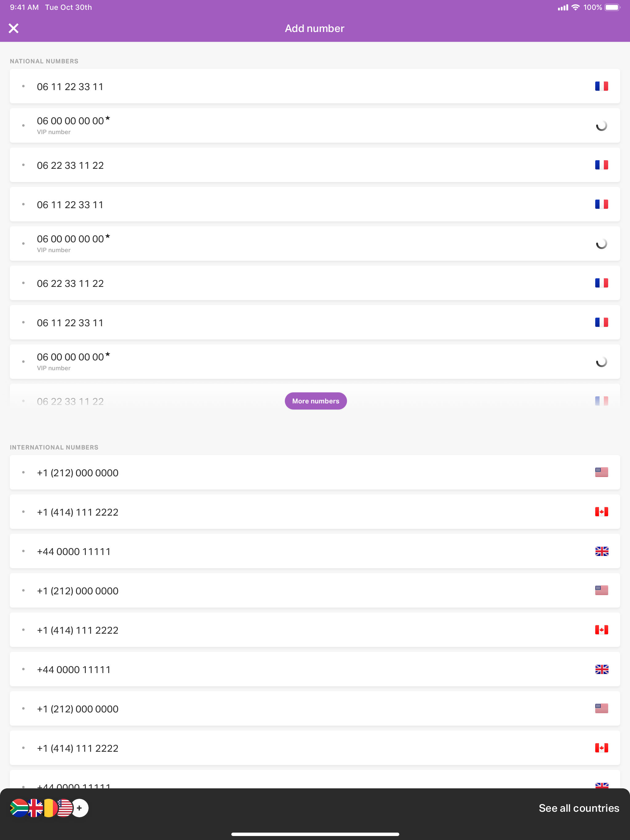630x840 pixels.
Task: Click the National Numbers section header
Action: click(44, 61)
